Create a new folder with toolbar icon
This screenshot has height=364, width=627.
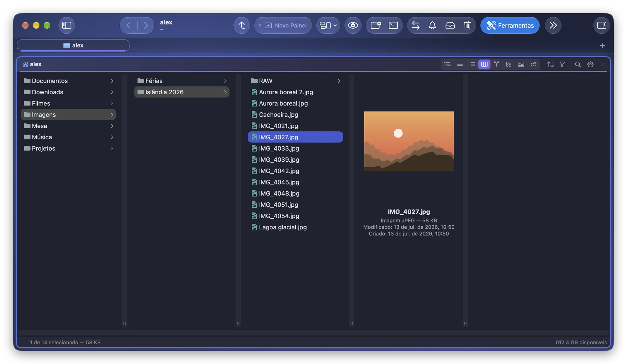(376, 25)
